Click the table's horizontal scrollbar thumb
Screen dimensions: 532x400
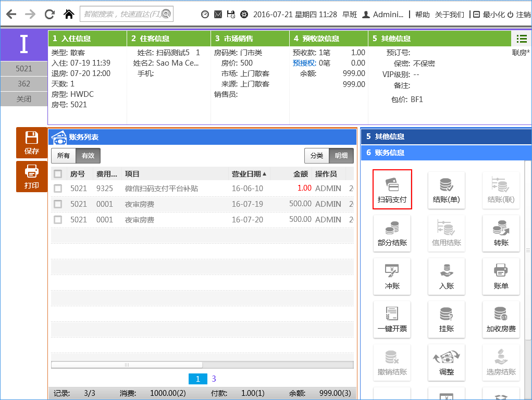(127, 365)
